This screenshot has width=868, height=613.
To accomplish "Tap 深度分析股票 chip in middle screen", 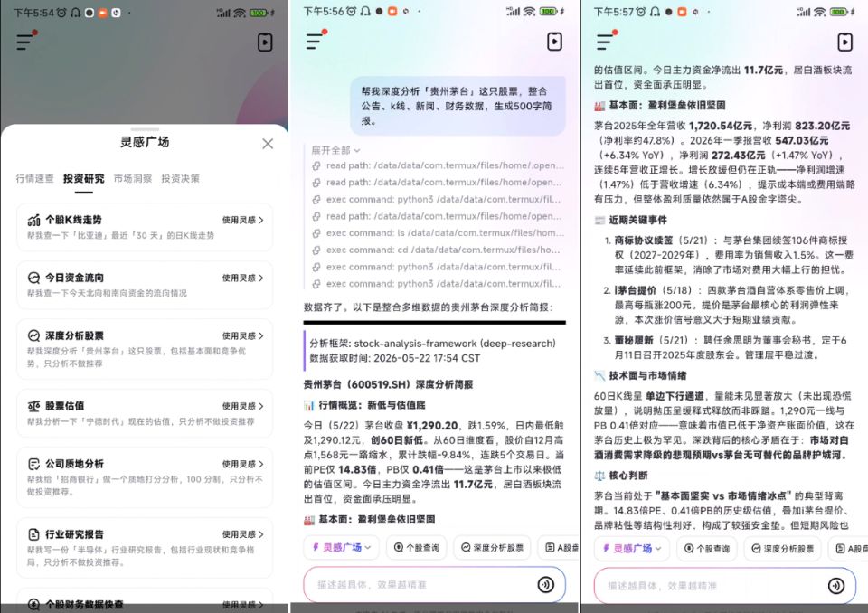I will click(492, 547).
